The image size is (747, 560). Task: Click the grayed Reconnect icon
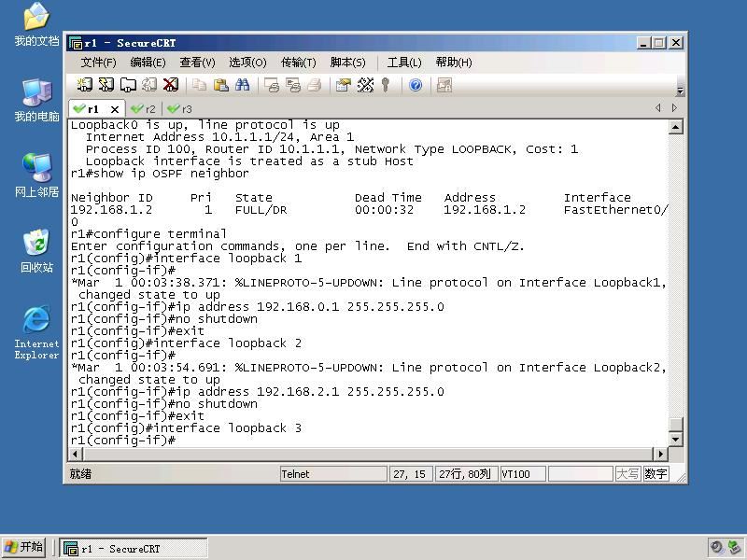(x=149, y=85)
